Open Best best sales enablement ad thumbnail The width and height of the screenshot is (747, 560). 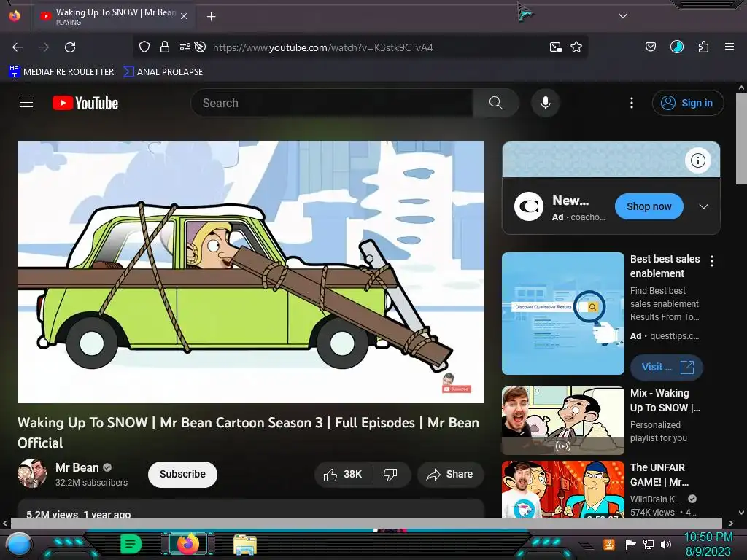563,314
